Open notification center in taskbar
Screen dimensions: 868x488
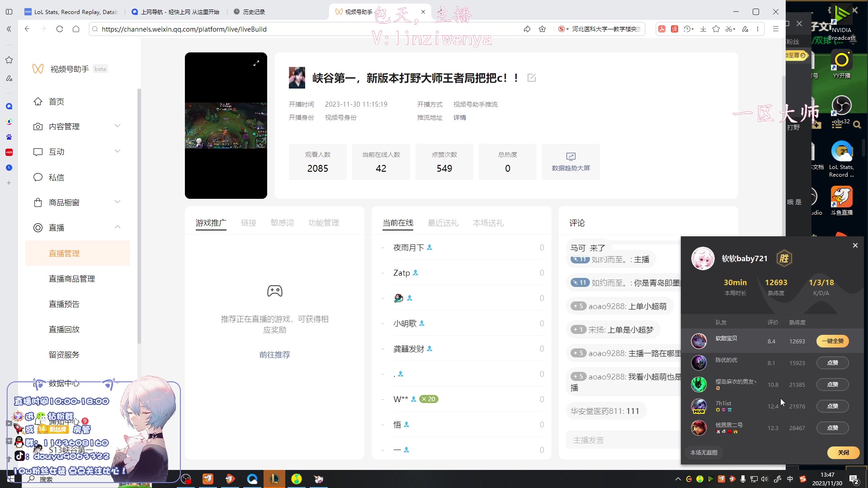pyautogui.click(x=854, y=479)
